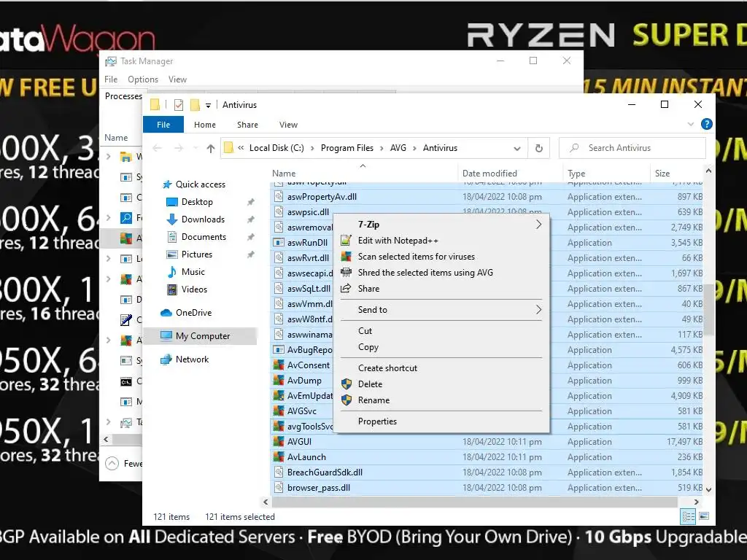The image size is (747, 560).
Task: Open the 7-Zip submenu
Action: coord(441,225)
